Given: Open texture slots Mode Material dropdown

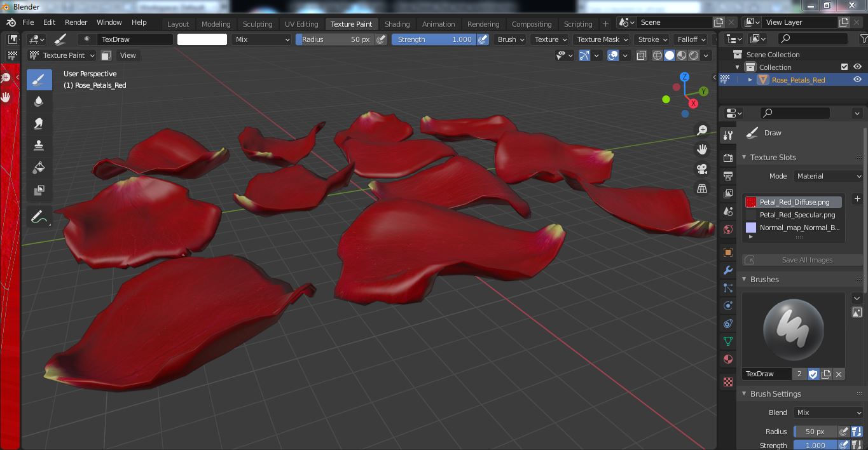Looking at the screenshot, I should [x=828, y=176].
